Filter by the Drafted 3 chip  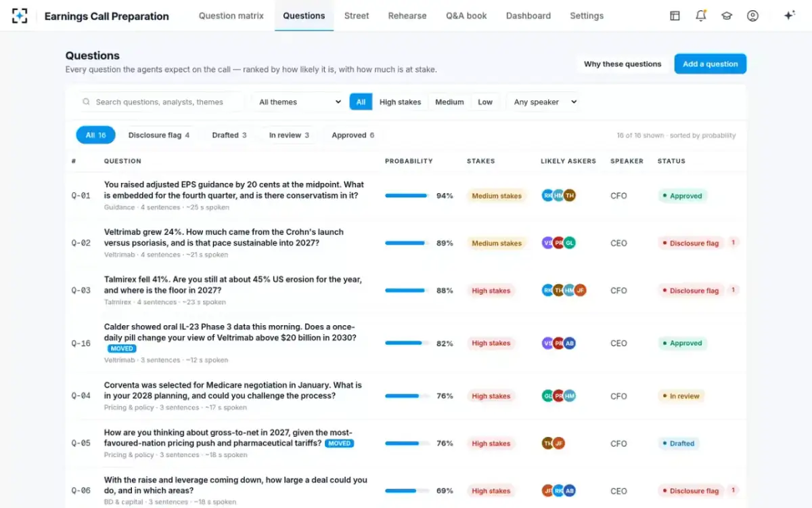pos(229,135)
